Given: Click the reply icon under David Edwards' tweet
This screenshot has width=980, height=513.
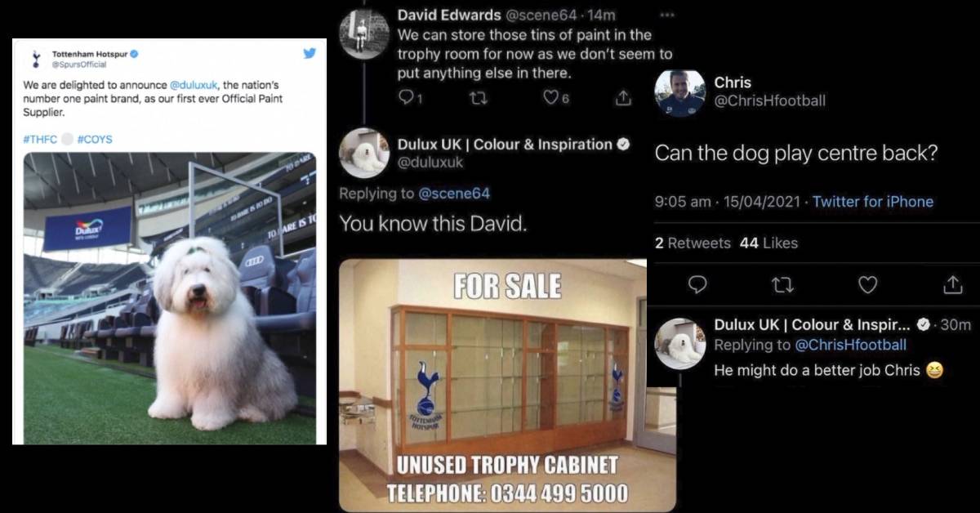Looking at the screenshot, I should [x=406, y=98].
